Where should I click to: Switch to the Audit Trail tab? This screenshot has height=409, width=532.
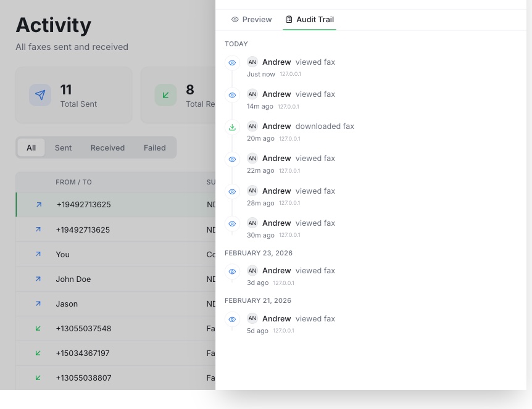pyautogui.click(x=309, y=20)
